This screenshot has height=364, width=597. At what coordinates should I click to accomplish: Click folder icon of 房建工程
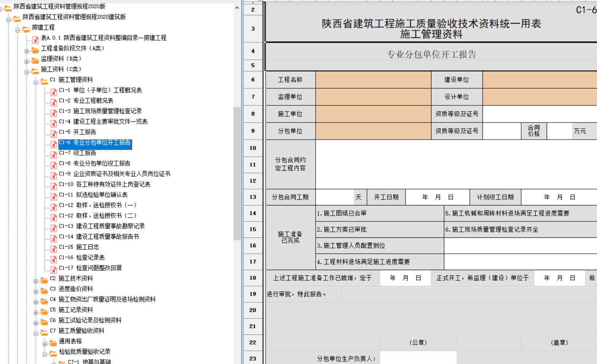tap(26, 29)
